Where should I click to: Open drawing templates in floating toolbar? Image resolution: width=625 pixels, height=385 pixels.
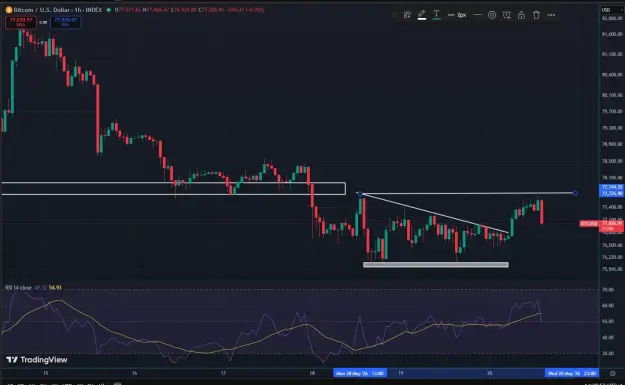[407, 15]
